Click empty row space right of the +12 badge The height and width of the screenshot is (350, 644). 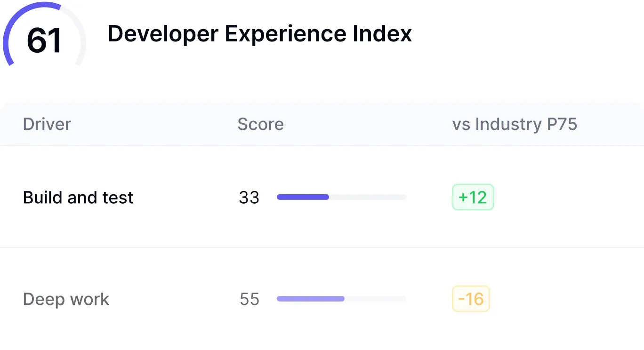click(565, 198)
